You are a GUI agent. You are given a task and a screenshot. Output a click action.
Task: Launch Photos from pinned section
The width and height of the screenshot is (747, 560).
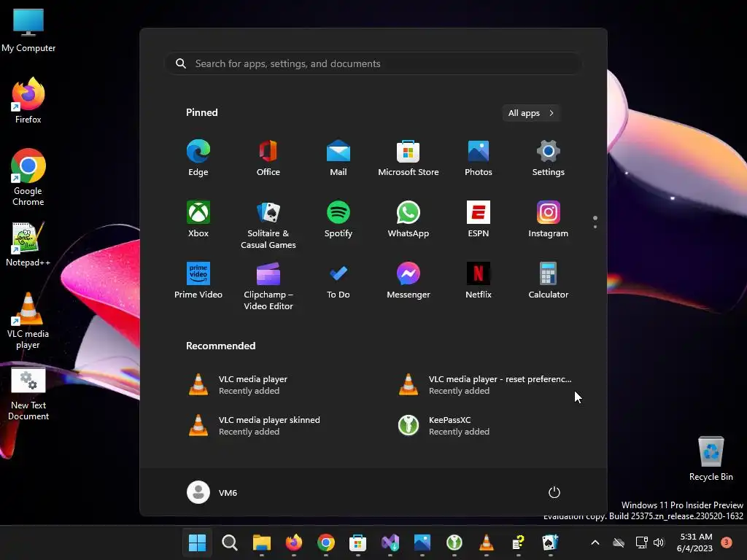click(479, 158)
